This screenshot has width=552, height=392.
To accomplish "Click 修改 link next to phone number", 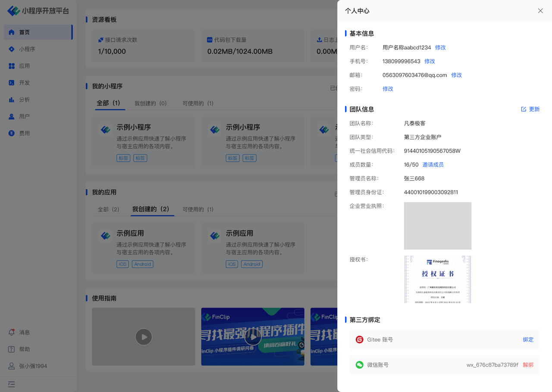I will [430, 61].
